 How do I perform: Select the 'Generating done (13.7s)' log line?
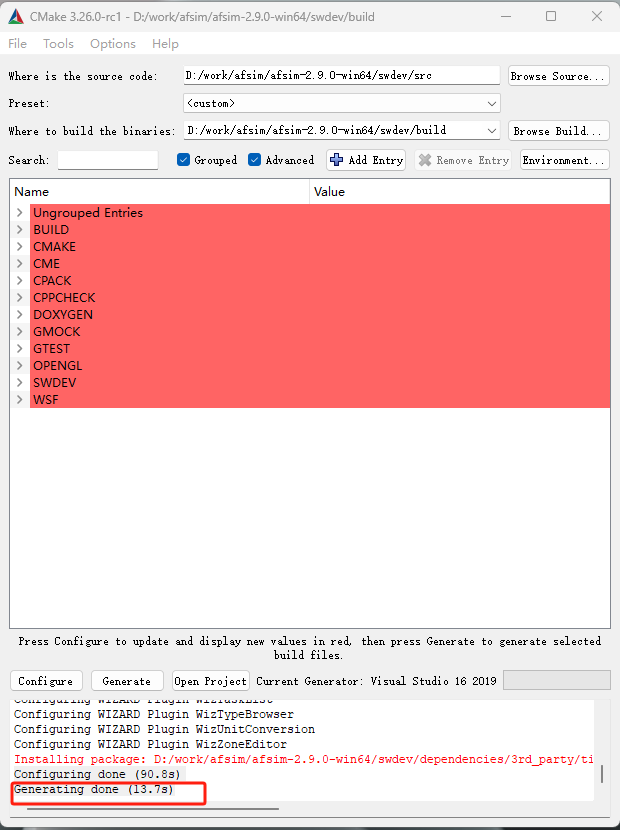[x=94, y=789]
